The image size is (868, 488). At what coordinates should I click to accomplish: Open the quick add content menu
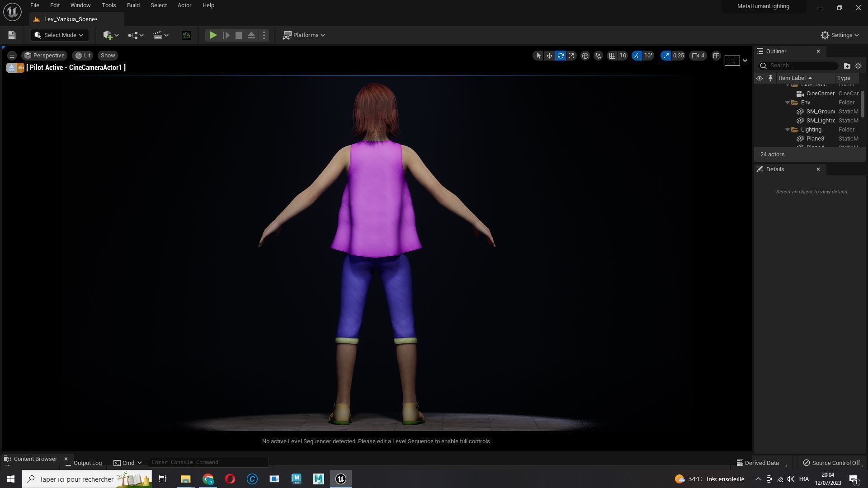(x=111, y=35)
